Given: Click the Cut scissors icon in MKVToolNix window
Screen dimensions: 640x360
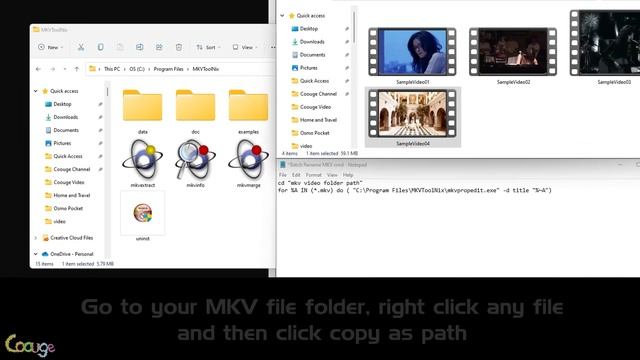Looking at the screenshot, I should (81, 47).
